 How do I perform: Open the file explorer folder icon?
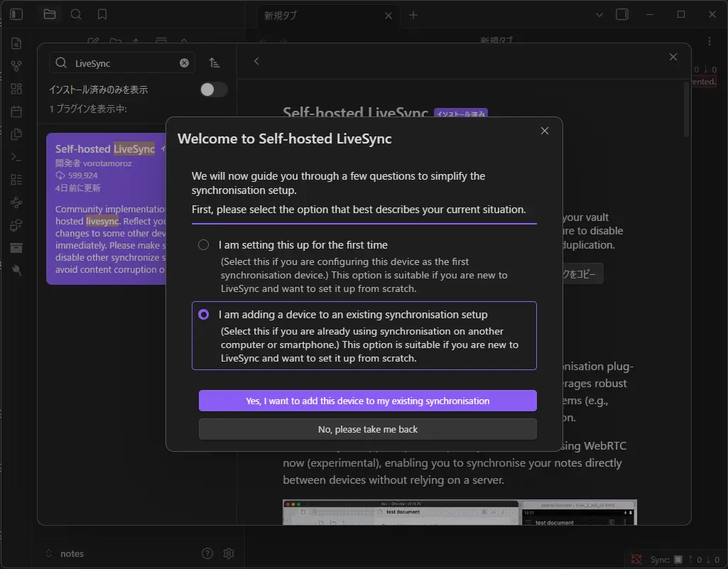coord(50,14)
